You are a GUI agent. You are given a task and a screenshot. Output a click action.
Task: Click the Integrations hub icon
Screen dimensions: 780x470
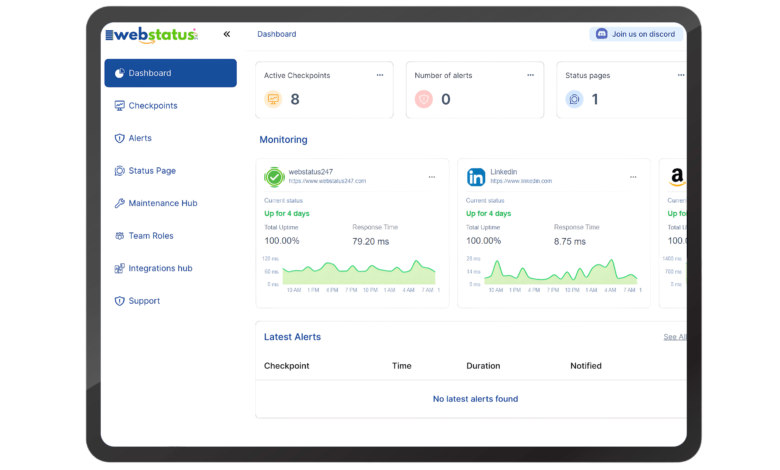point(120,268)
